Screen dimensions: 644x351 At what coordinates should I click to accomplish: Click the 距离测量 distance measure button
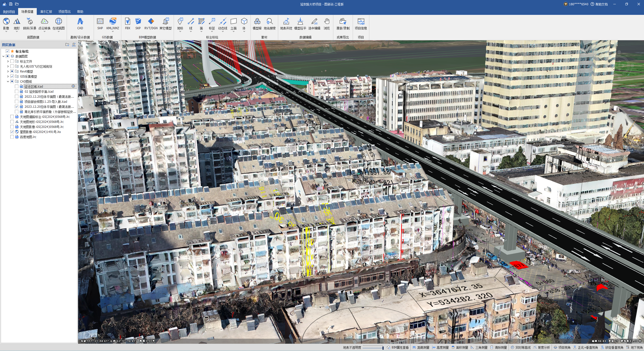click(421, 347)
